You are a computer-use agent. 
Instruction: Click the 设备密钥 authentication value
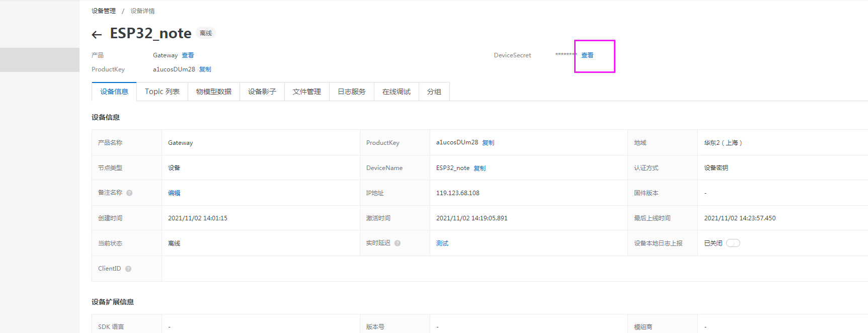pyautogui.click(x=716, y=168)
